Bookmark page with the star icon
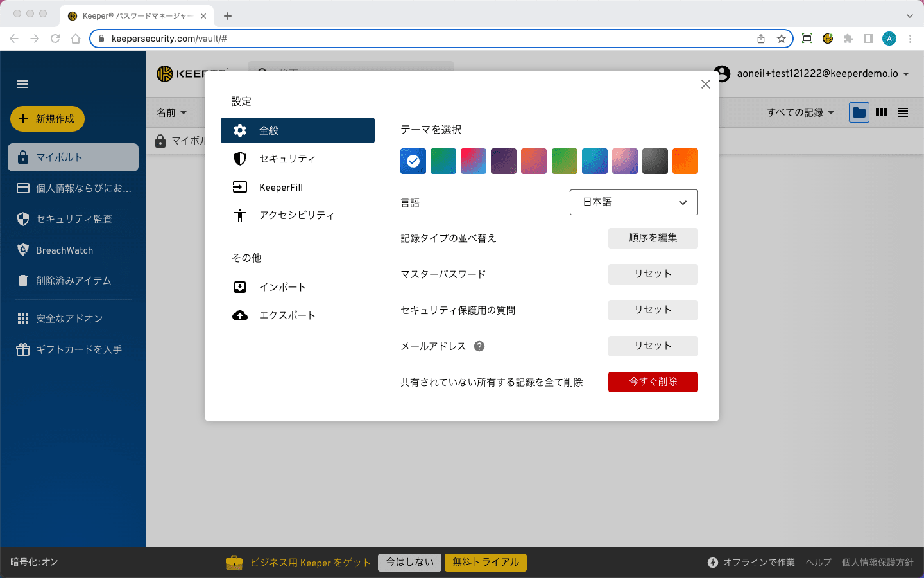 point(781,39)
